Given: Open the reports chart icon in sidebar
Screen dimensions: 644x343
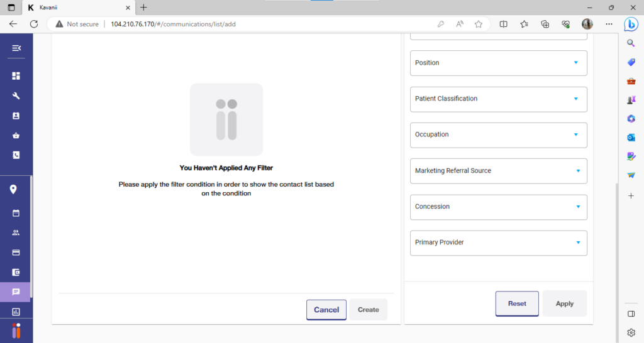Looking at the screenshot, I should pos(16,312).
